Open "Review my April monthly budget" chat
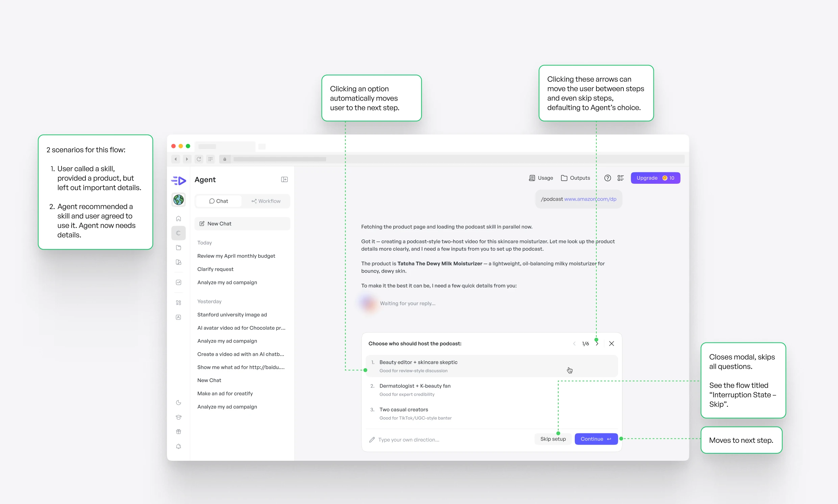 (236, 256)
